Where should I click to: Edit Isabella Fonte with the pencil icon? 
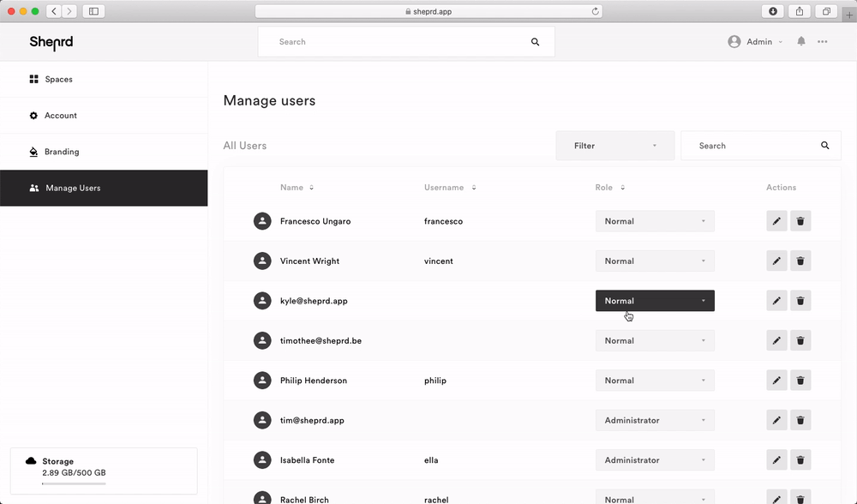776,460
